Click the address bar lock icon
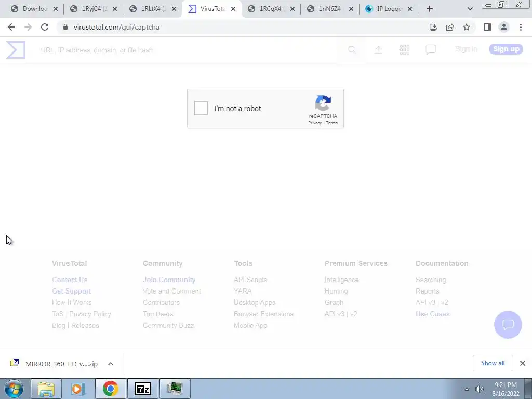532x399 pixels. 65,27
